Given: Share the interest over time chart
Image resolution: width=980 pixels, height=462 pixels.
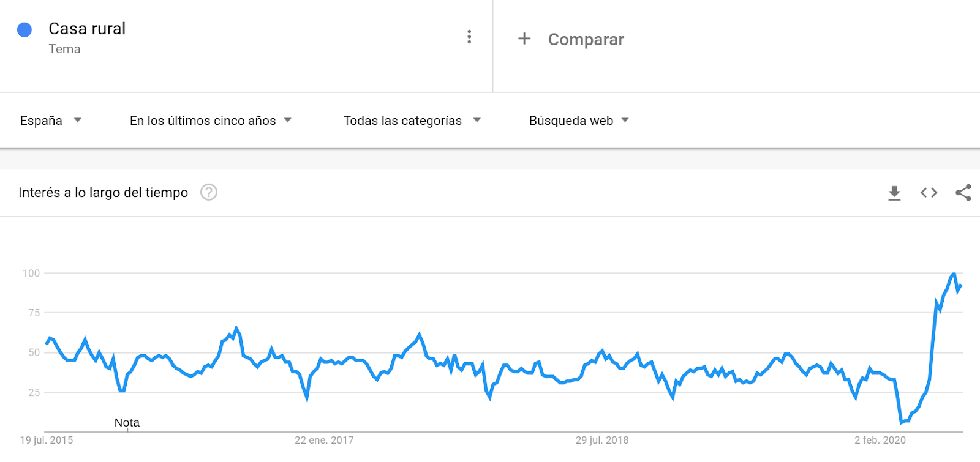Looking at the screenshot, I should (963, 193).
